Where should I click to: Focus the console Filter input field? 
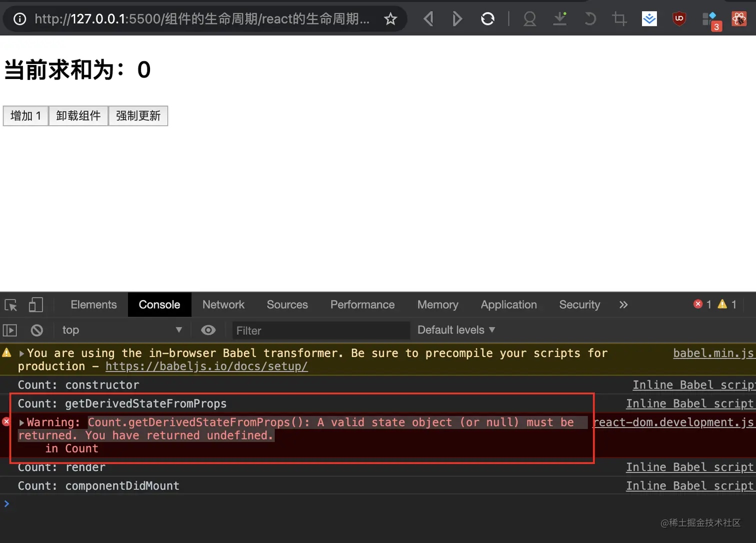click(321, 330)
